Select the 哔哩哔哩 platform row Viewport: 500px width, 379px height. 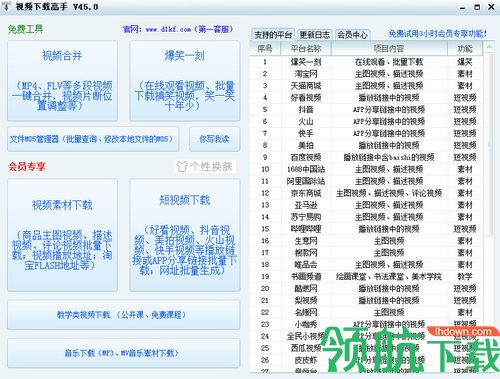pyautogui.click(x=366, y=229)
